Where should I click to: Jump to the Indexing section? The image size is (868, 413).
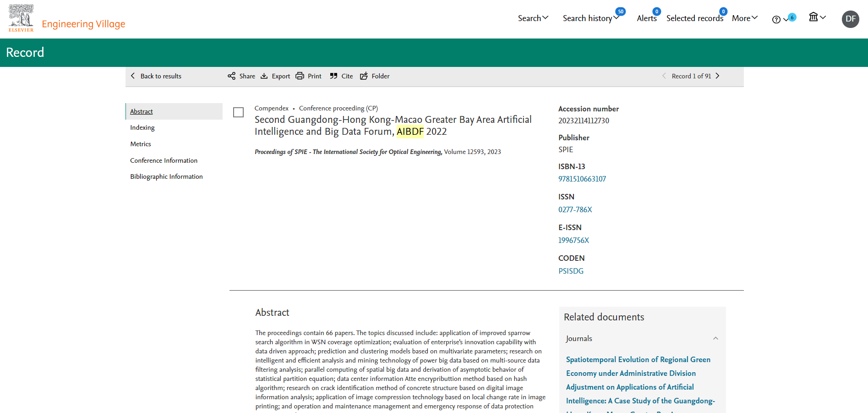142,127
